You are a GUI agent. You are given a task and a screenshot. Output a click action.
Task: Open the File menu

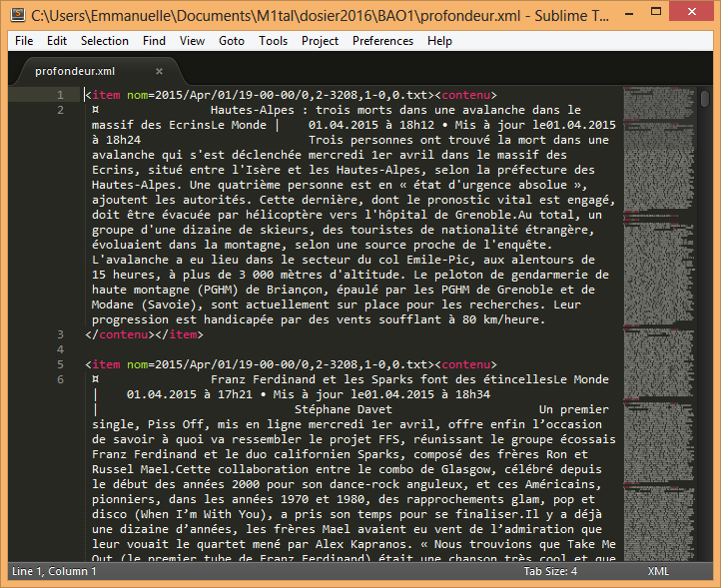point(24,41)
